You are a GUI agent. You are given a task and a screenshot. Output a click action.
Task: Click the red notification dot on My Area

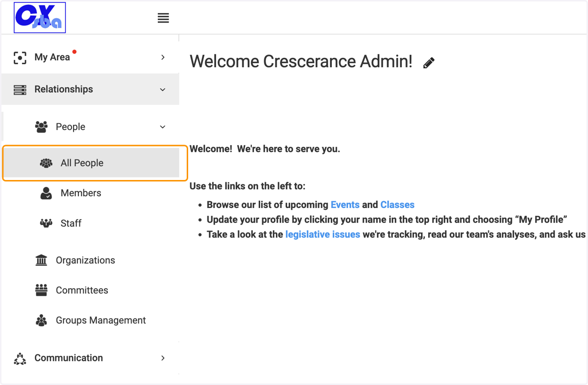[74, 51]
